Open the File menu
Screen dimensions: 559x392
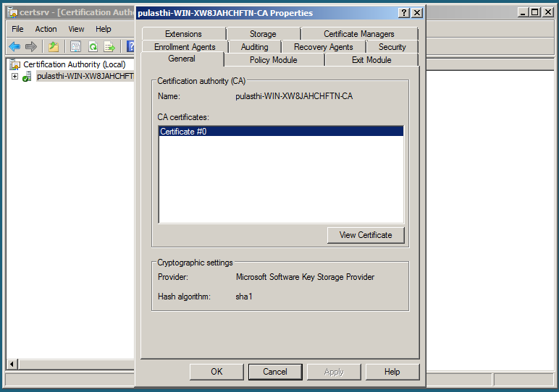(17, 29)
